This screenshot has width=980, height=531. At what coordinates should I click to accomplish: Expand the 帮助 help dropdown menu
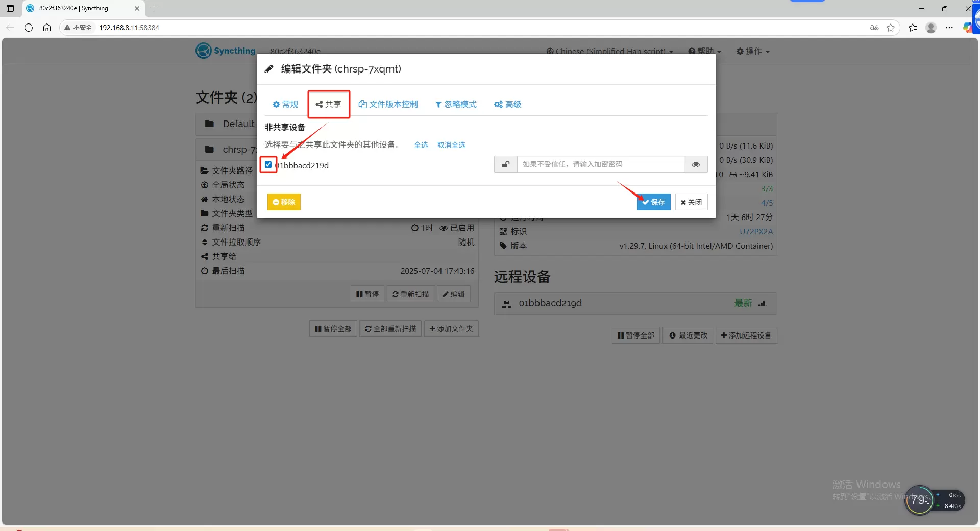click(705, 51)
